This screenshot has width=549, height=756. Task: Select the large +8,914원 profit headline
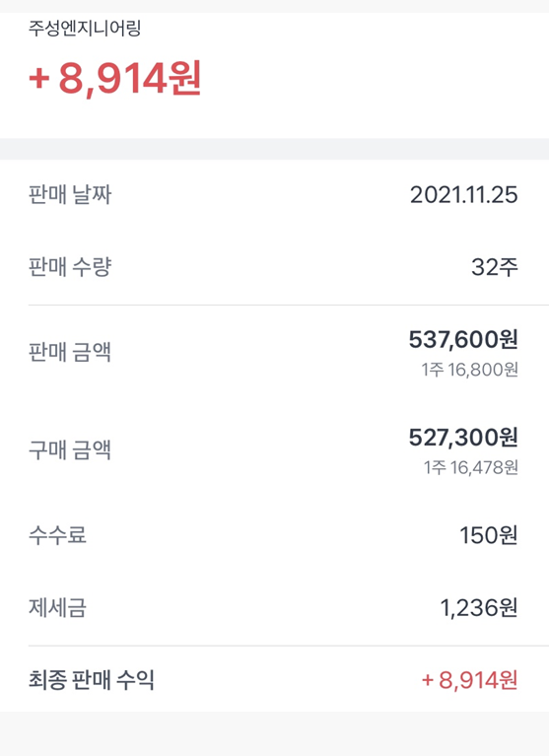114,79
